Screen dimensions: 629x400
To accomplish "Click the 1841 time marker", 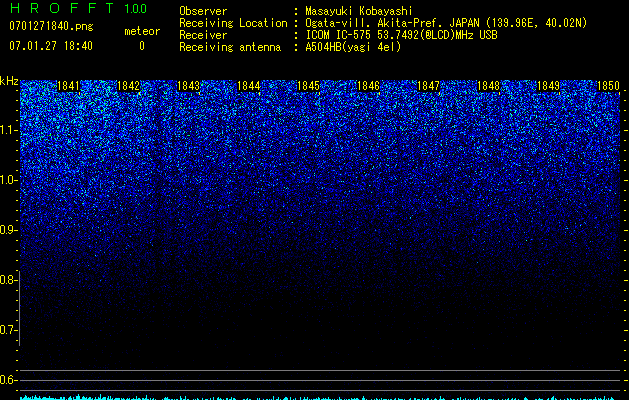I will pyautogui.click(x=68, y=86).
